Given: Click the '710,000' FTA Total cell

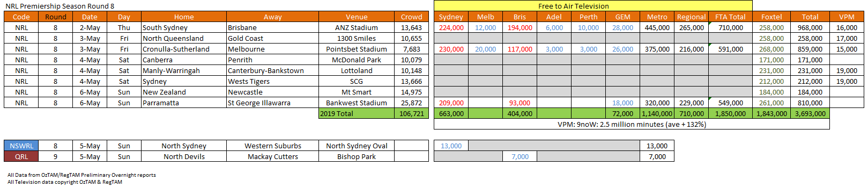Looking at the screenshot, I should tap(730, 27).
